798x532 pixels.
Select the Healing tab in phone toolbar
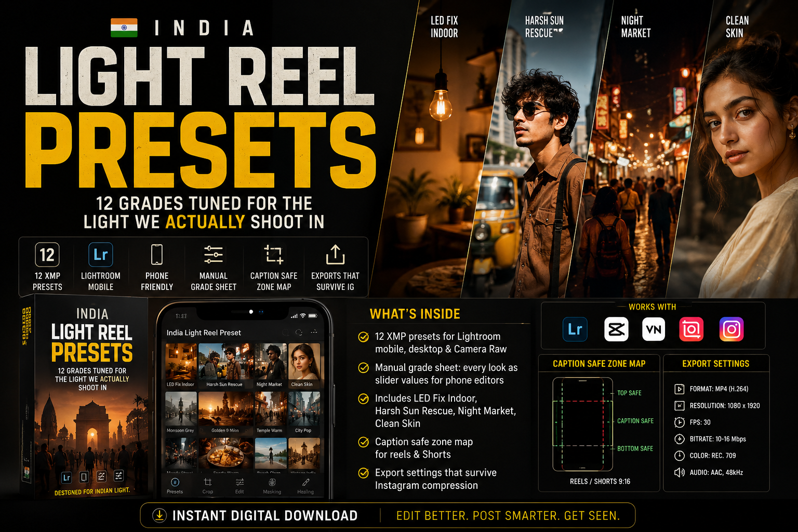coord(305,486)
